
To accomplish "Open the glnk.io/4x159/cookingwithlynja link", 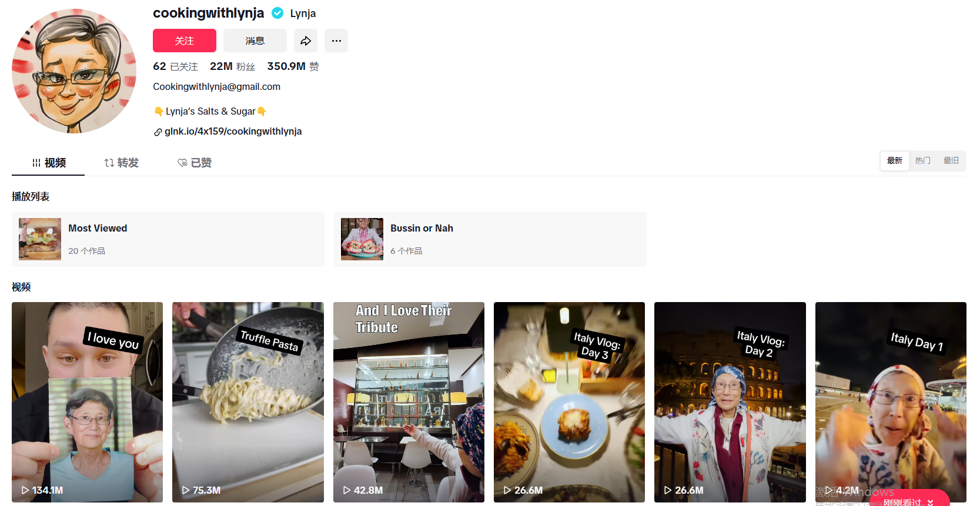I will (x=233, y=132).
